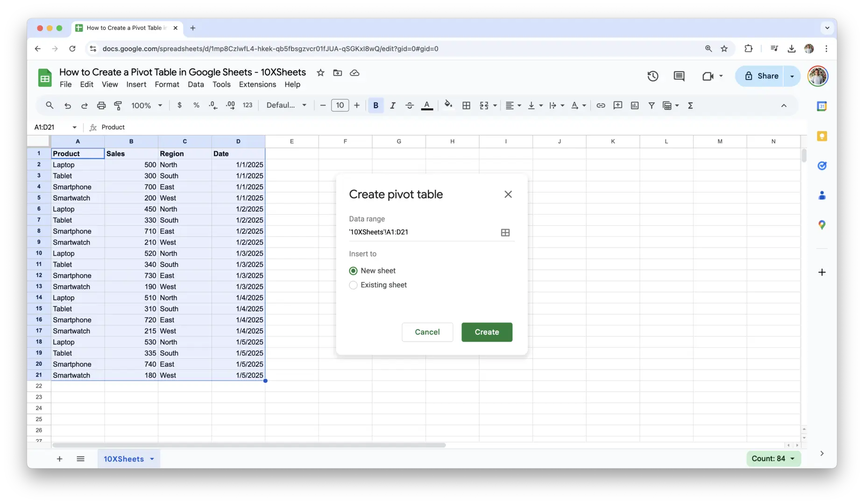Image resolution: width=864 pixels, height=504 pixels.
Task: Click the paint format roller icon
Action: [118, 105]
